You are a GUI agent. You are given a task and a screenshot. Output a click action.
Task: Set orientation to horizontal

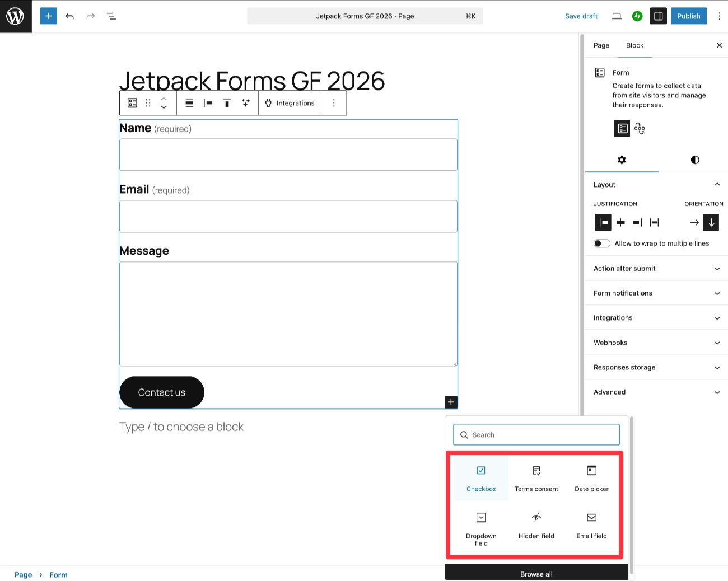pyautogui.click(x=694, y=222)
